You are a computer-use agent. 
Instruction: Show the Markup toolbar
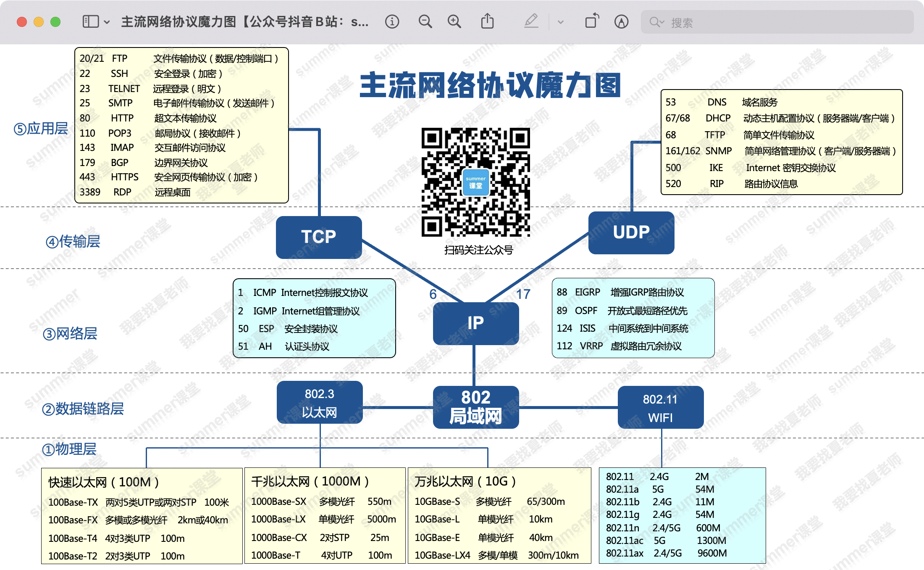click(621, 21)
